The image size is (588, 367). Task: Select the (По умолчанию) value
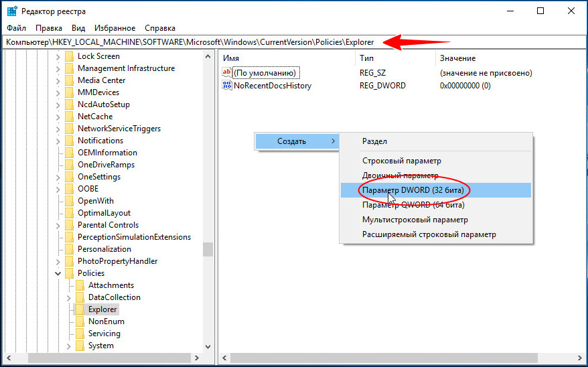point(267,73)
